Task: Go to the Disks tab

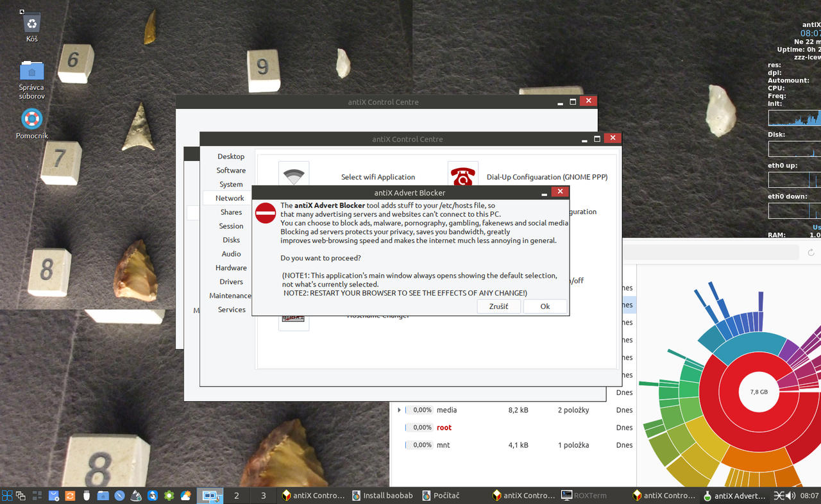Action: coord(231,240)
